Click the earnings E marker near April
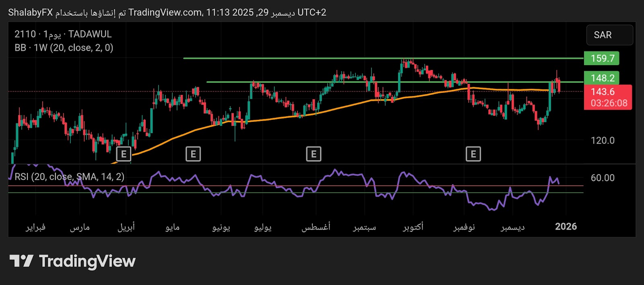The image size is (644, 285). point(124,154)
